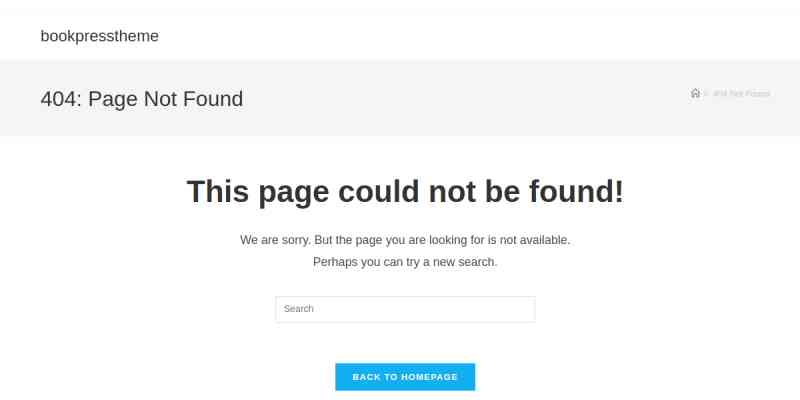Click the BACK TO HOMEPAGE button

[x=405, y=377]
